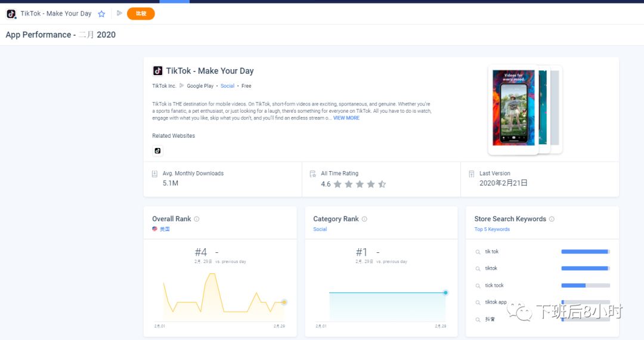Image resolution: width=644 pixels, height=340 pixels.
Task: Open the TikTok related website icon
Action: (x=157, y=151)
